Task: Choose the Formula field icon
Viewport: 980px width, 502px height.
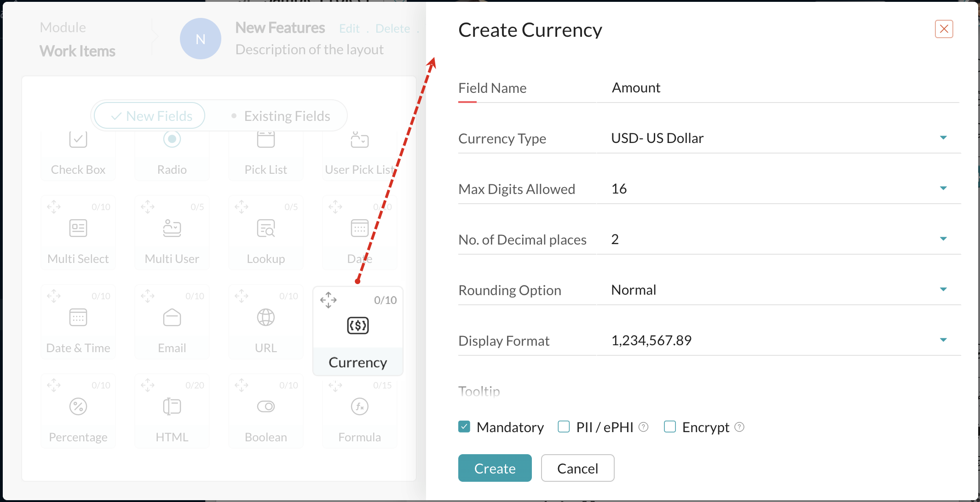Action: (x=360, y=406)
